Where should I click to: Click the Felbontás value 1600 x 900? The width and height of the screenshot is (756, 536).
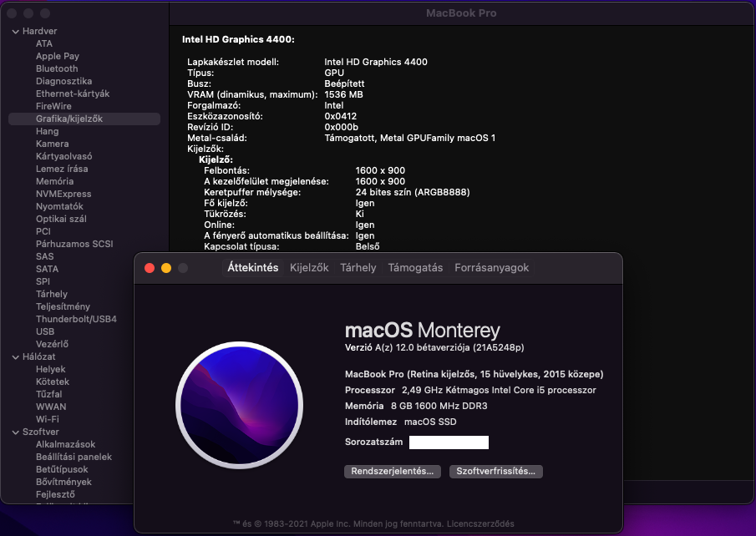380,170
